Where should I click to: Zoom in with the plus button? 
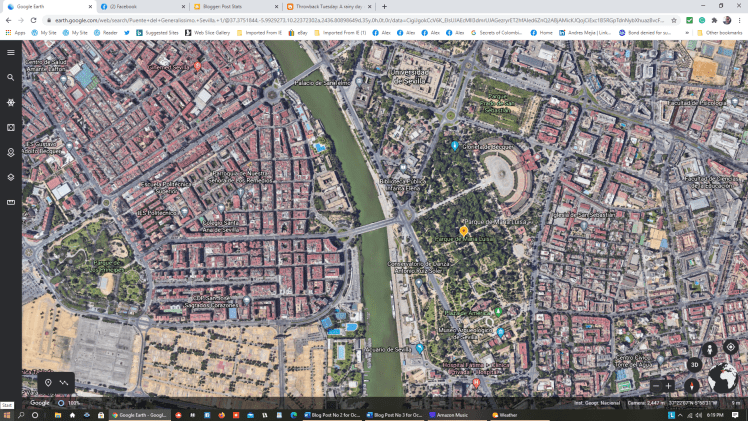coord(670,386)
